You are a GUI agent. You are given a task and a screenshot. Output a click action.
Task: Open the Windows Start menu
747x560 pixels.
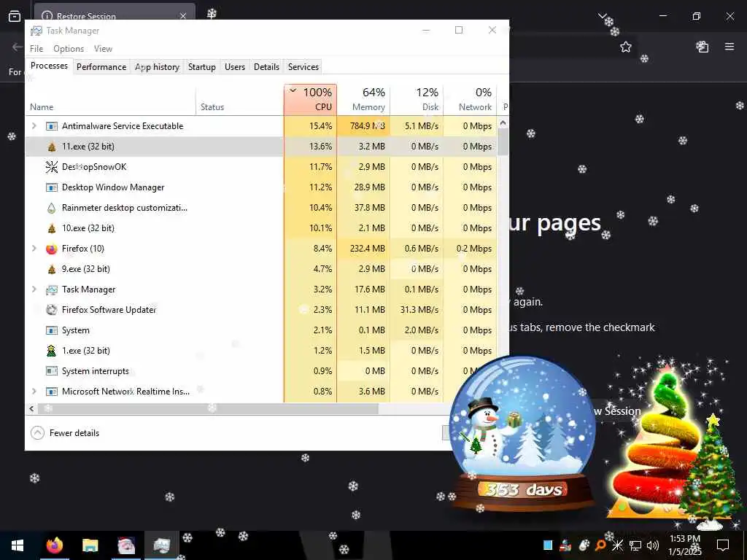click(18, 545)
